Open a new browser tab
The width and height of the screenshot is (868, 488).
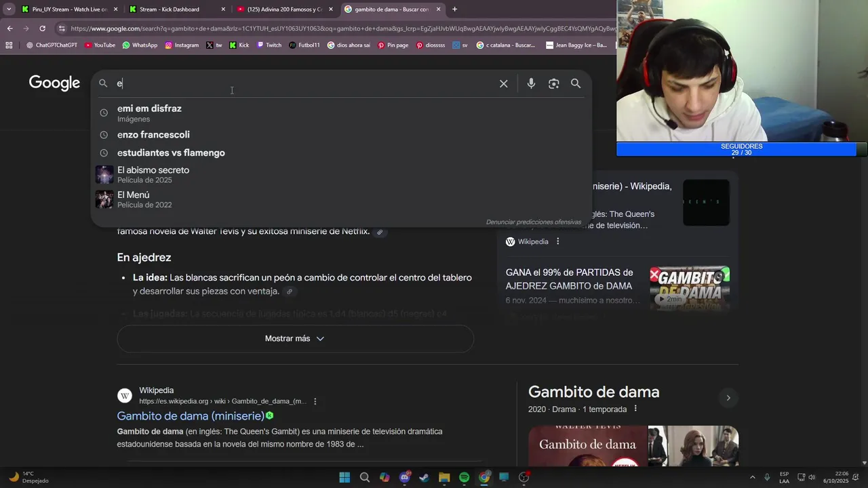pos(454,9)
